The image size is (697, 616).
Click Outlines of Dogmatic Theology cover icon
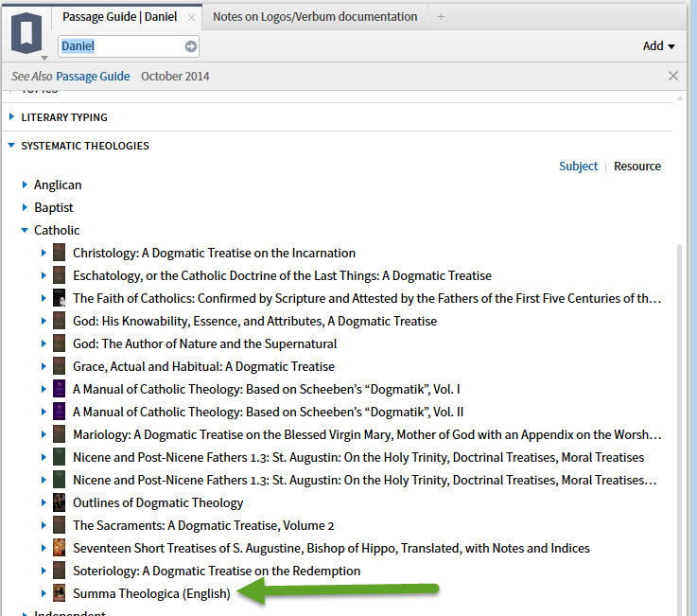click(x=60, y=502)
